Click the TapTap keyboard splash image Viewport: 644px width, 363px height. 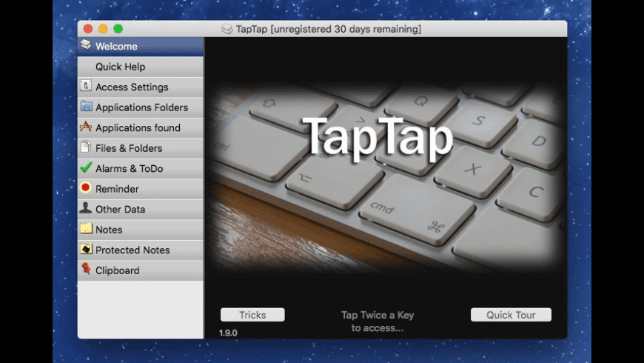pos(386,178)
